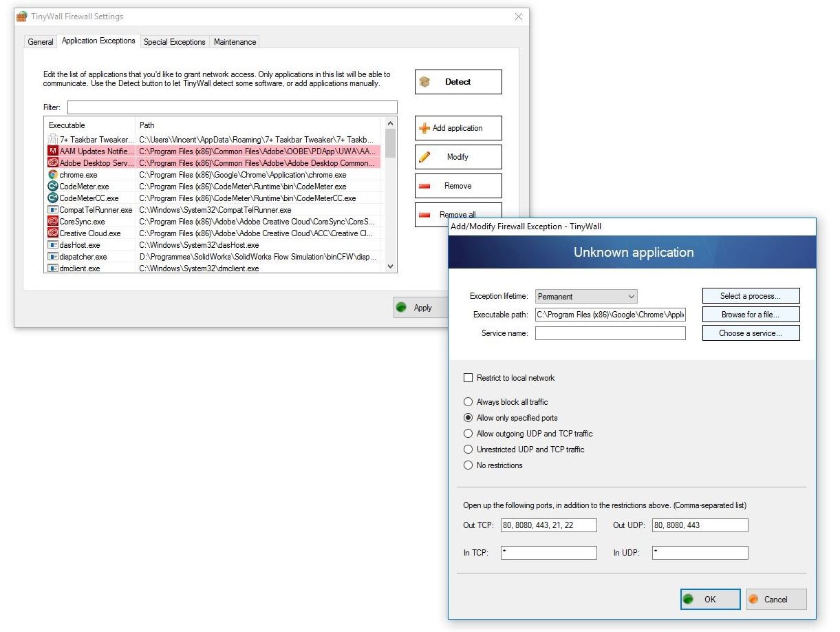Select Allow outgoing UDP and TCP traffic
The height and width of the screenshot is (632, 840).
click(469, 434)
